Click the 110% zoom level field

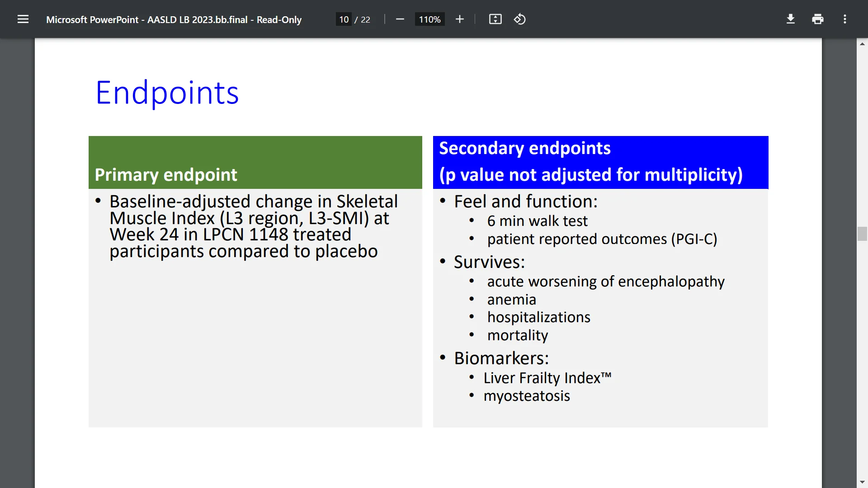[x=429, y=19]
